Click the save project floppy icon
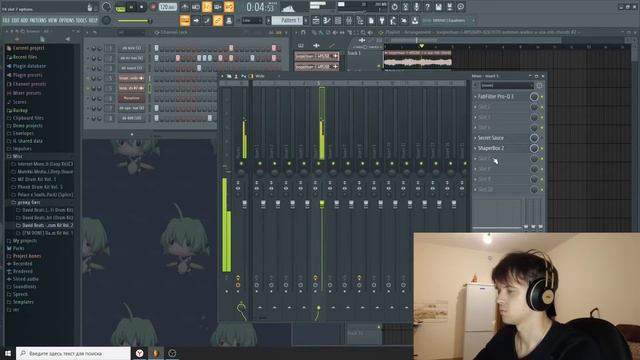 pos(438,7)
